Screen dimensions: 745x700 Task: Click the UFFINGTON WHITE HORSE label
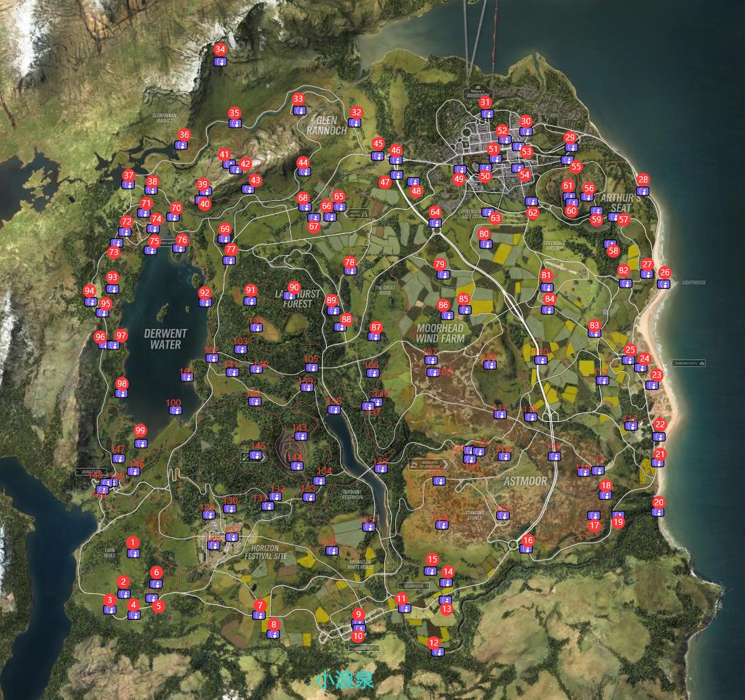tap(360, 564)
